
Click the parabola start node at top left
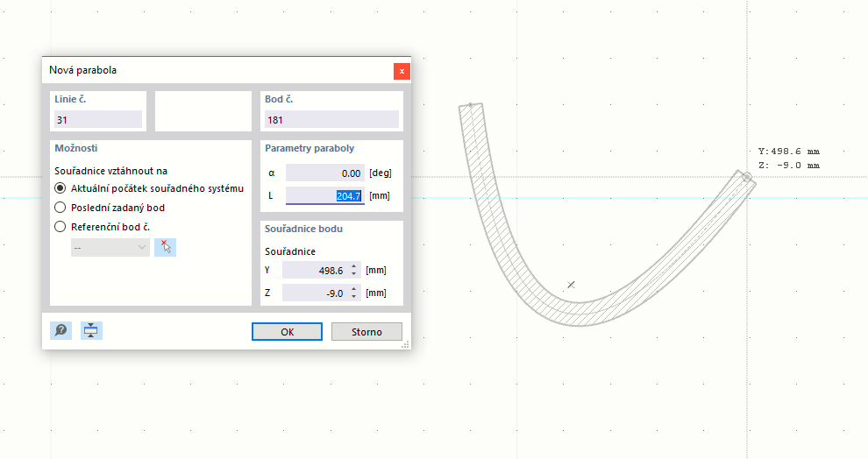coord(471,104)
